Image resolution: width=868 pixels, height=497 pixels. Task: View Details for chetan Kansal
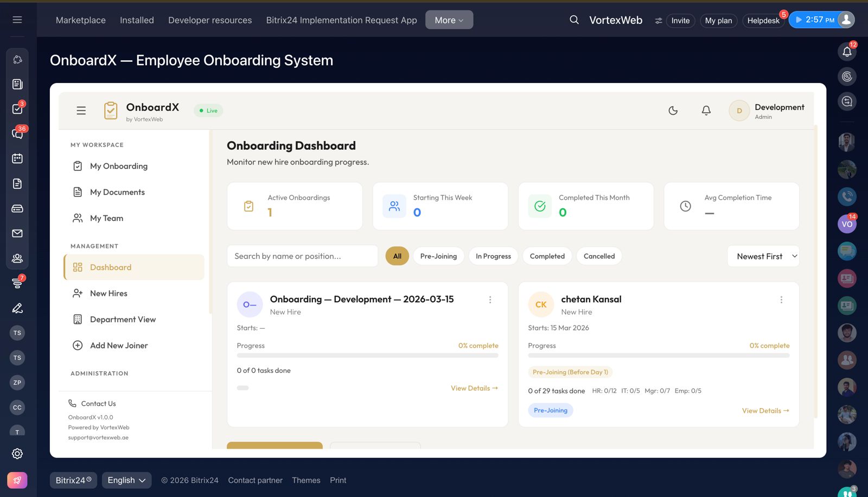[765, 411]
